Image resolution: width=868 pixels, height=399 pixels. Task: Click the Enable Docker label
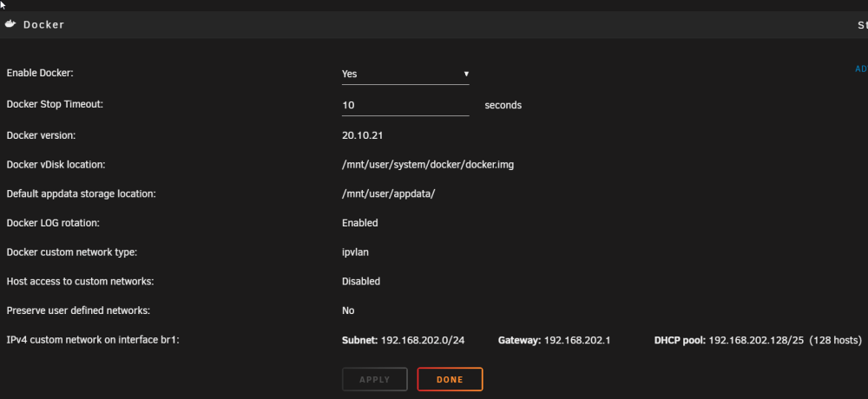tap(40, 73)
